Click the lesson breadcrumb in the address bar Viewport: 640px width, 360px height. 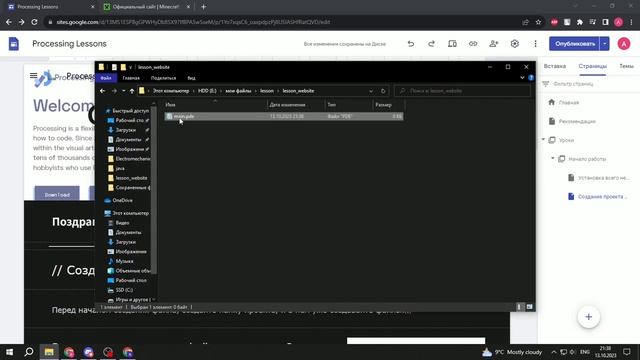click(267, 91)
